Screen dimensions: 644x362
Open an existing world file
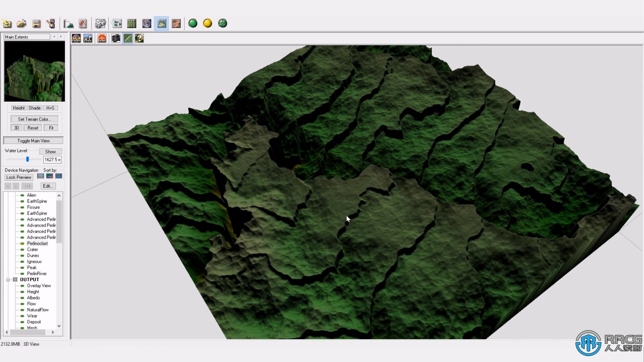[x=22, y=23]
